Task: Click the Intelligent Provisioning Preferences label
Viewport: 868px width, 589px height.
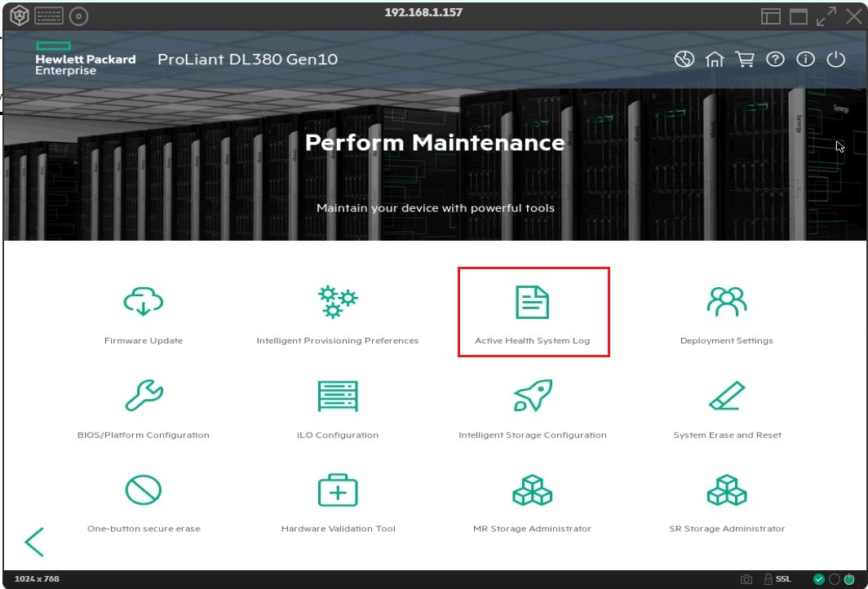Action: coord(338,340)
